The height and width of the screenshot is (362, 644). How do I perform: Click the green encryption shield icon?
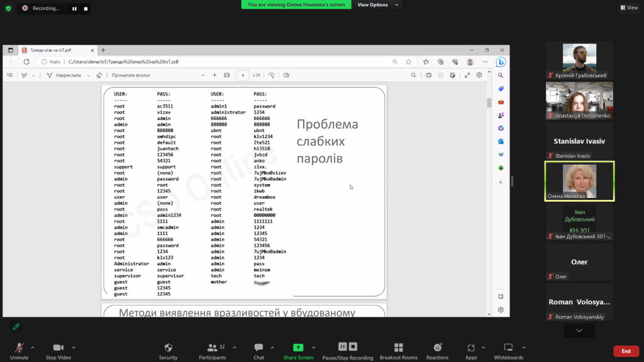pyautogui.click(x=8, y=8)
